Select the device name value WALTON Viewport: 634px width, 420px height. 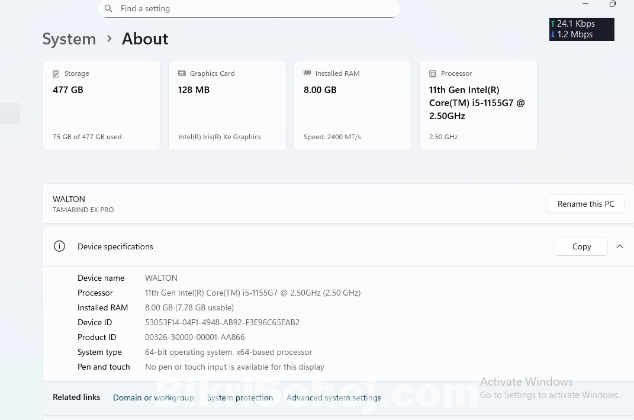[x=161, y=278]
